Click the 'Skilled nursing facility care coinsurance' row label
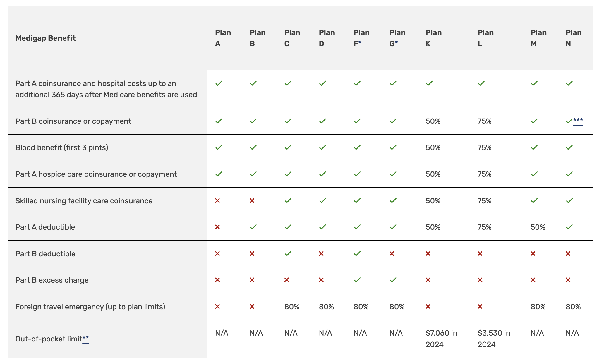 pos(84,201)
